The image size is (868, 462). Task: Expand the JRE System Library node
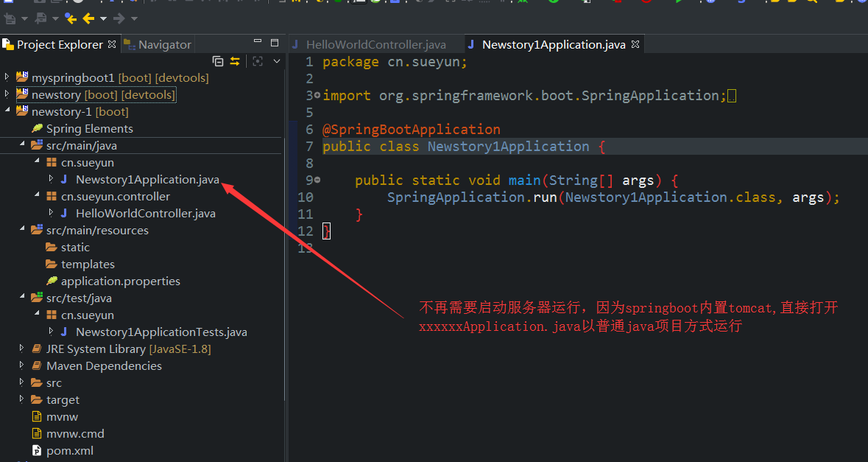21,348
